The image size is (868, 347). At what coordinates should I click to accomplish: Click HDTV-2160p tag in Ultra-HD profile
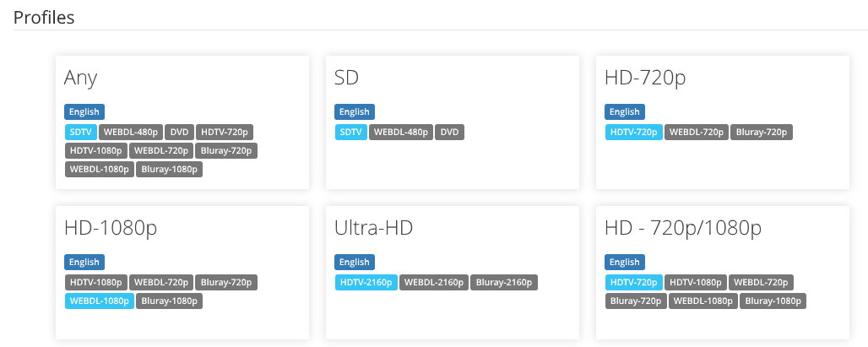[x=366, y=283]
